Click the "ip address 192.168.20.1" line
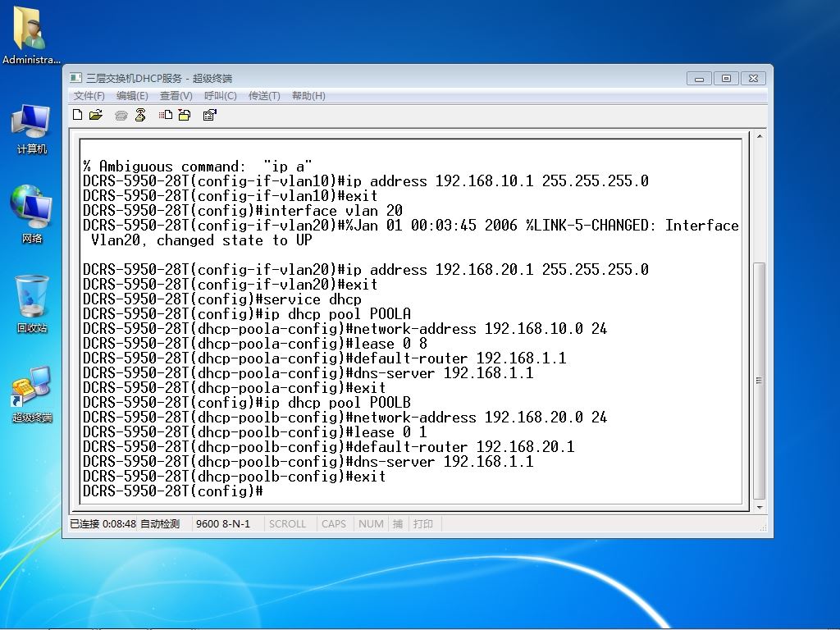The width and height of the screenshot is (840, 630). click(366, 269)
